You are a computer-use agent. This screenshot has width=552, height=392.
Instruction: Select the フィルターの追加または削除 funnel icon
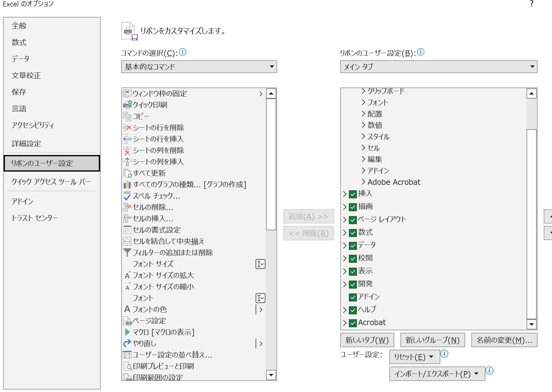pos(126,252)
